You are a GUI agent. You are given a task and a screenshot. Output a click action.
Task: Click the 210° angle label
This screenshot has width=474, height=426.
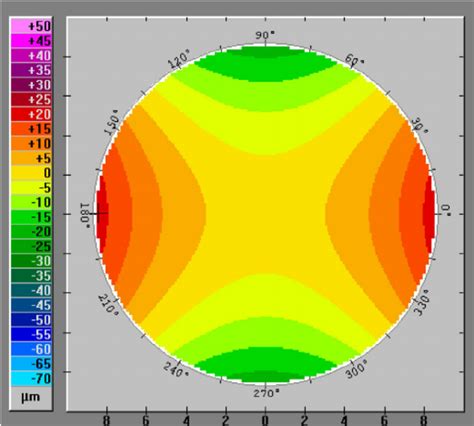pyautogui.click(x=108, y=306)
